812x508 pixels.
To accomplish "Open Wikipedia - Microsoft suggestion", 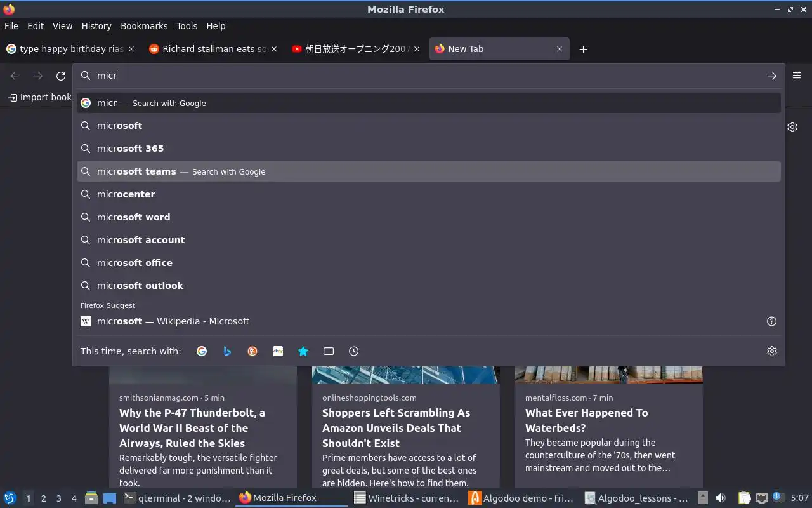I will point(429,321).
